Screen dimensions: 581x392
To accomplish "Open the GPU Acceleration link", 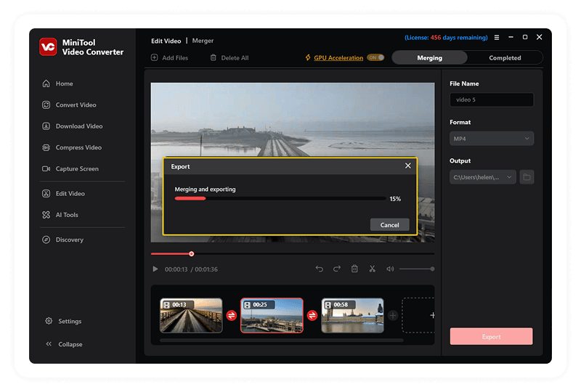I will click(x=338, y=58).
